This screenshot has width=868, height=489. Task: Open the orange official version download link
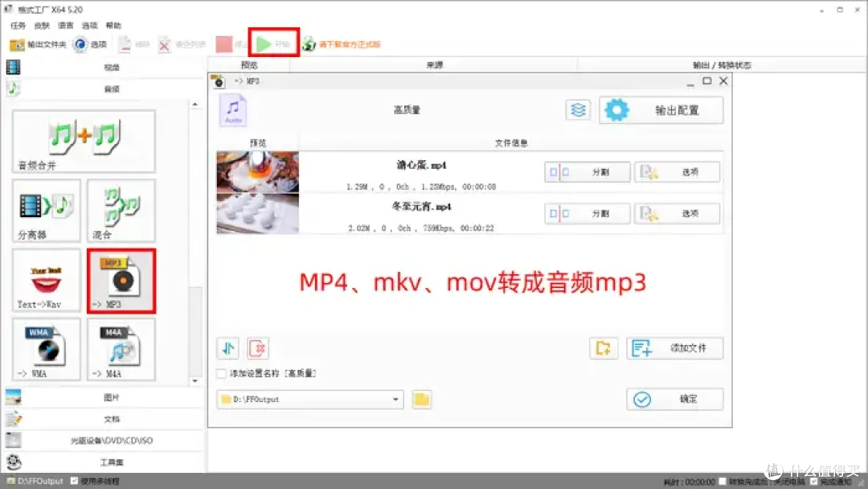[350, 44]
